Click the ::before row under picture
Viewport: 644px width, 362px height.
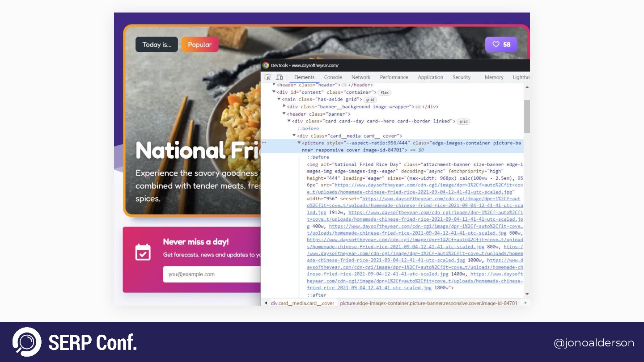point(318,157)
